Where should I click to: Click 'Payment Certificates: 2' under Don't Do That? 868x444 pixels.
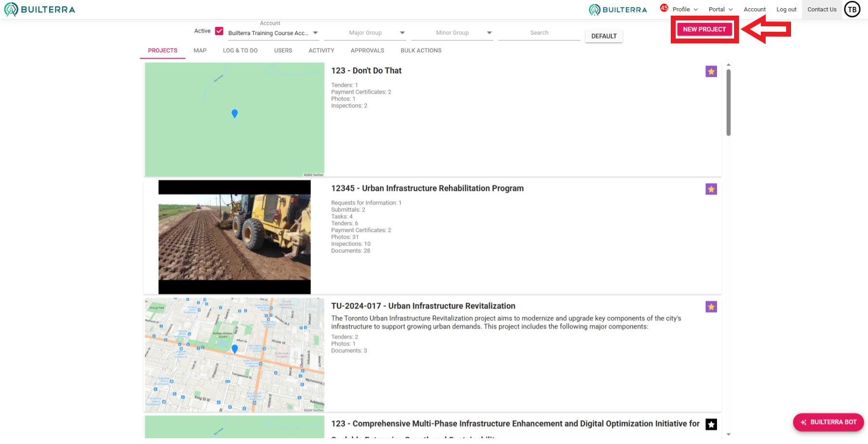[361, 92]
